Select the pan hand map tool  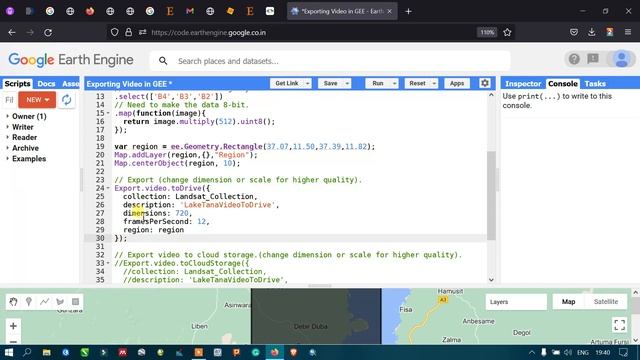coord(13,302)
